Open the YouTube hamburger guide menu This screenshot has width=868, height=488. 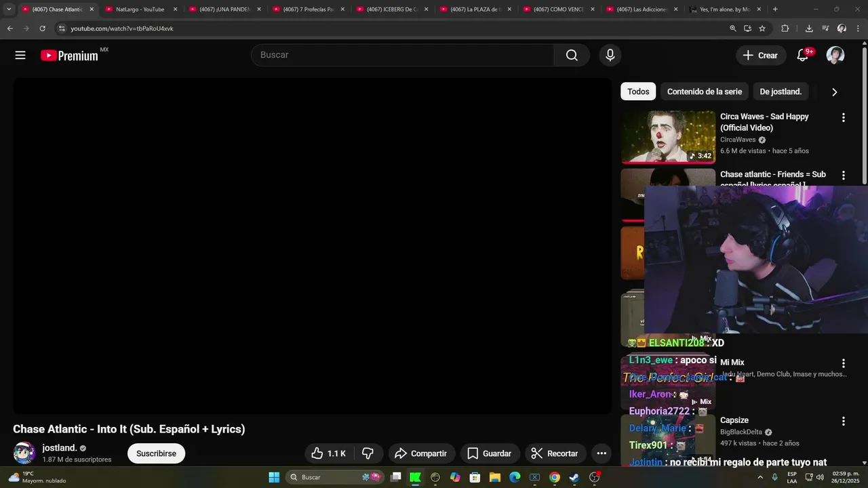tap(20, 56)
